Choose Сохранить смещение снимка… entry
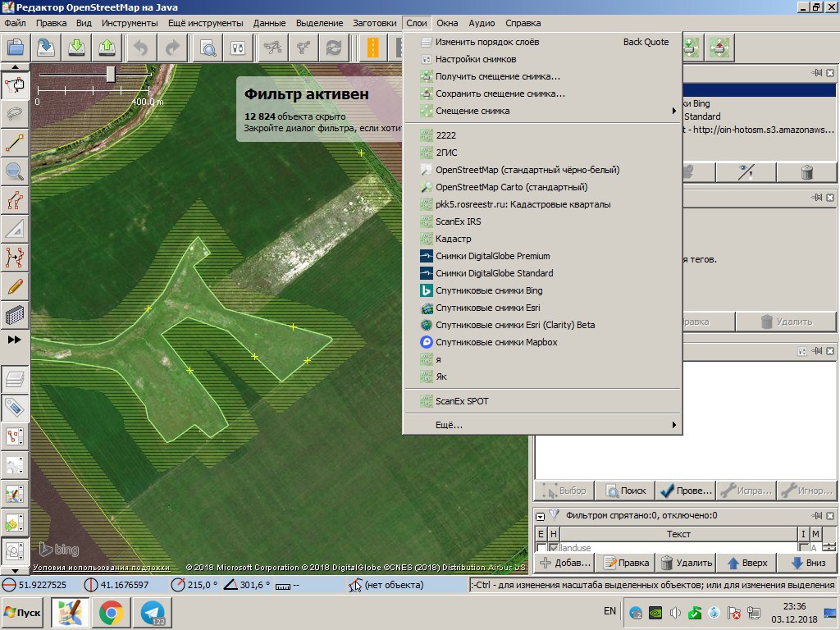This screenshot has height=630, width=840. pyautogui.click(x=541, y=94)
